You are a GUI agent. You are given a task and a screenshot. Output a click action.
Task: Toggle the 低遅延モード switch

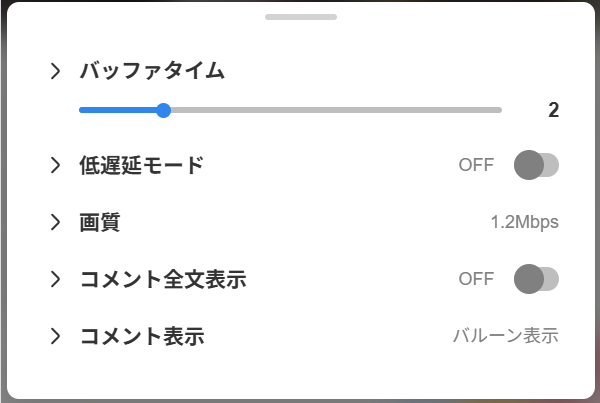(536, 165)
